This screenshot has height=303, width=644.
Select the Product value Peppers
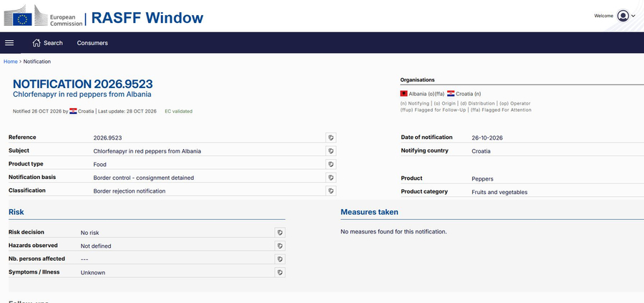(482, 179)
